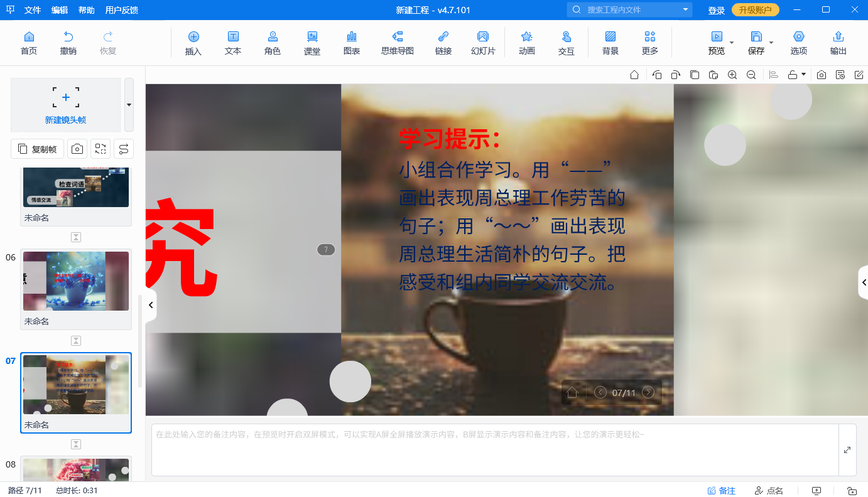The width and height of the screenshot is (868, 497).
Task: Open the lock icon dropdown arrow
Action: coord(803,75)
